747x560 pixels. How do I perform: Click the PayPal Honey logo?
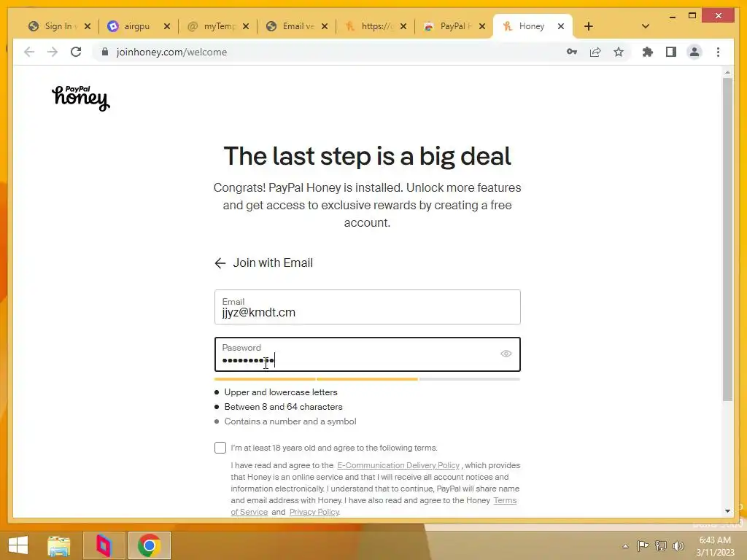[81, 98]
